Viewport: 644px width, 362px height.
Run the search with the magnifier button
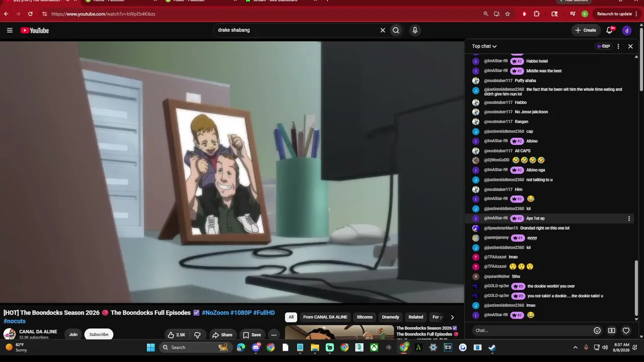coord(396,30)
